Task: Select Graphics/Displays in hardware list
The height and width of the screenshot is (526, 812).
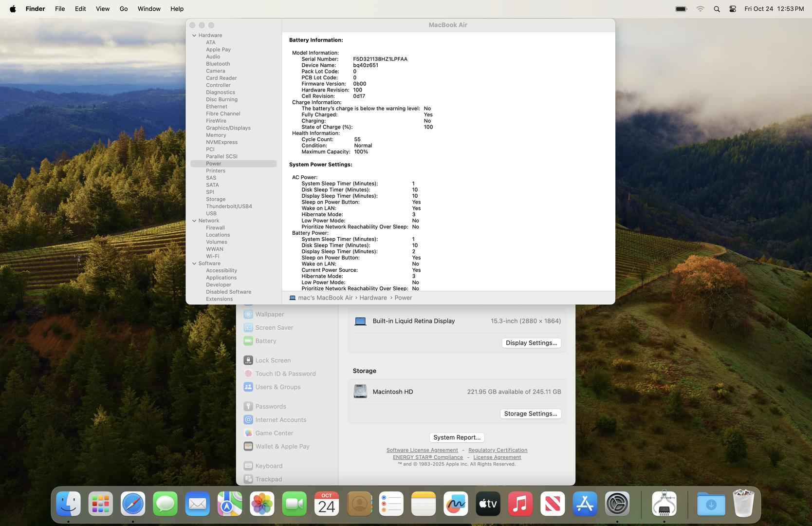Action: coord(228,128)
